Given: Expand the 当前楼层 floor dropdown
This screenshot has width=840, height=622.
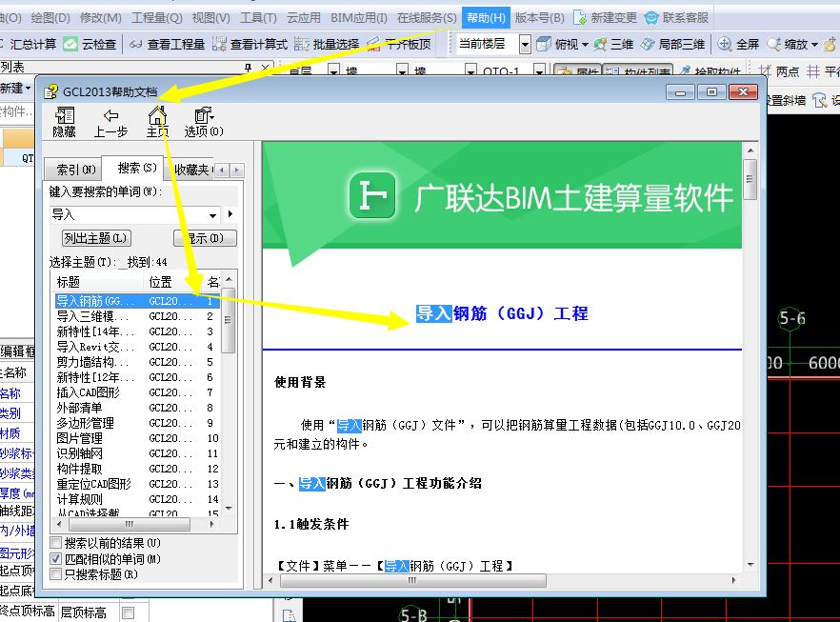Looking at the screenshot, I should [x=525, y=45].
